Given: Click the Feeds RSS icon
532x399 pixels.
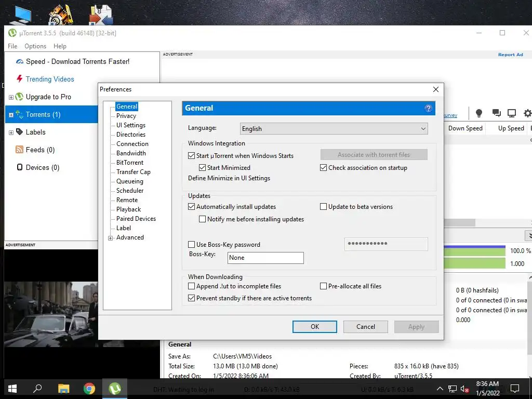Looking at the screenshot, I should [20, 150].
